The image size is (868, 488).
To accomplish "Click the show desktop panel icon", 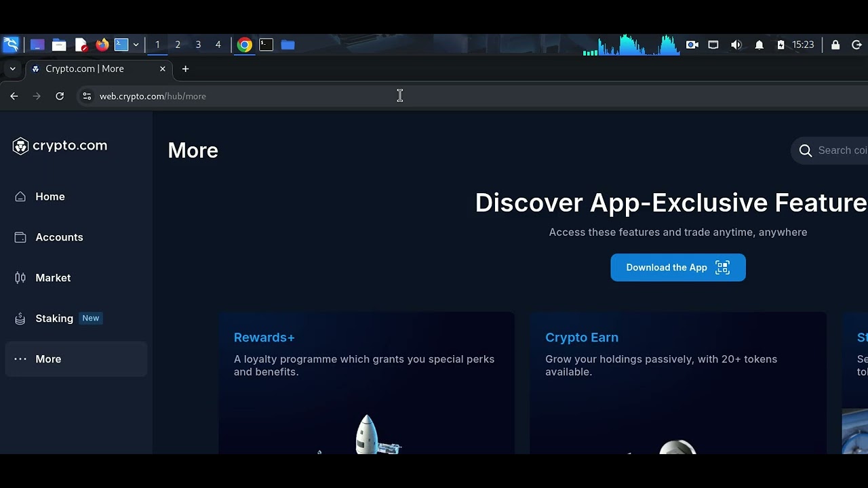I will point(37,45).
